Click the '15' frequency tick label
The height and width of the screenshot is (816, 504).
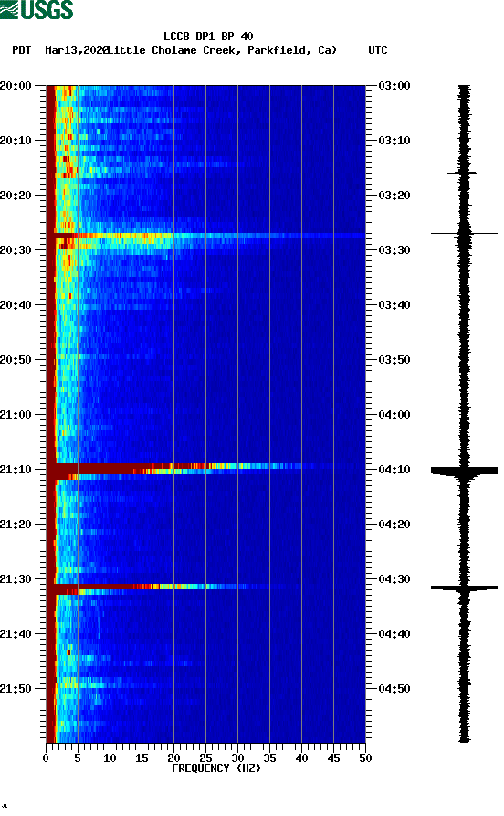pos(142,758)
